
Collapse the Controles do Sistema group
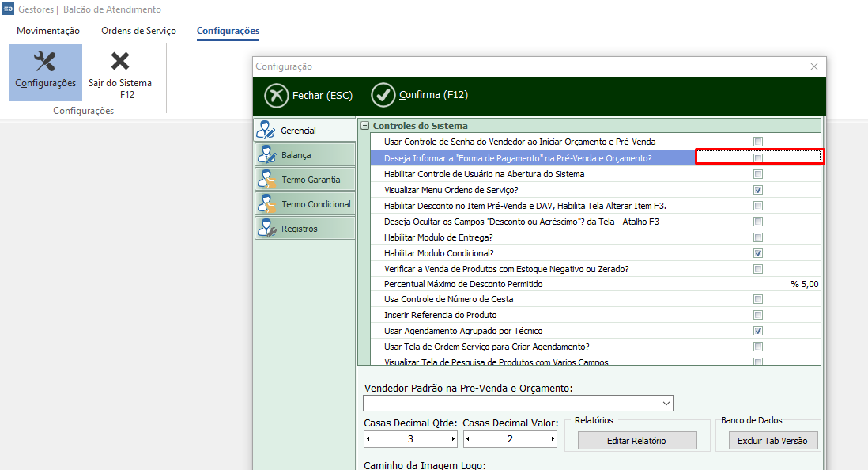(364, 126)
